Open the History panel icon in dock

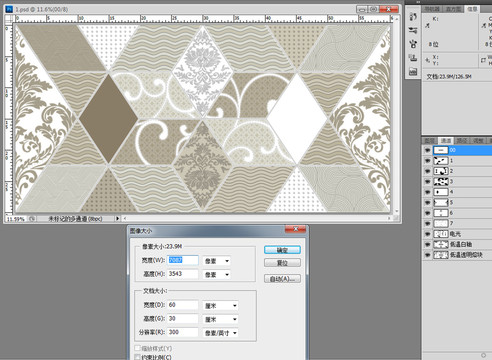click(x=413, y=17)
